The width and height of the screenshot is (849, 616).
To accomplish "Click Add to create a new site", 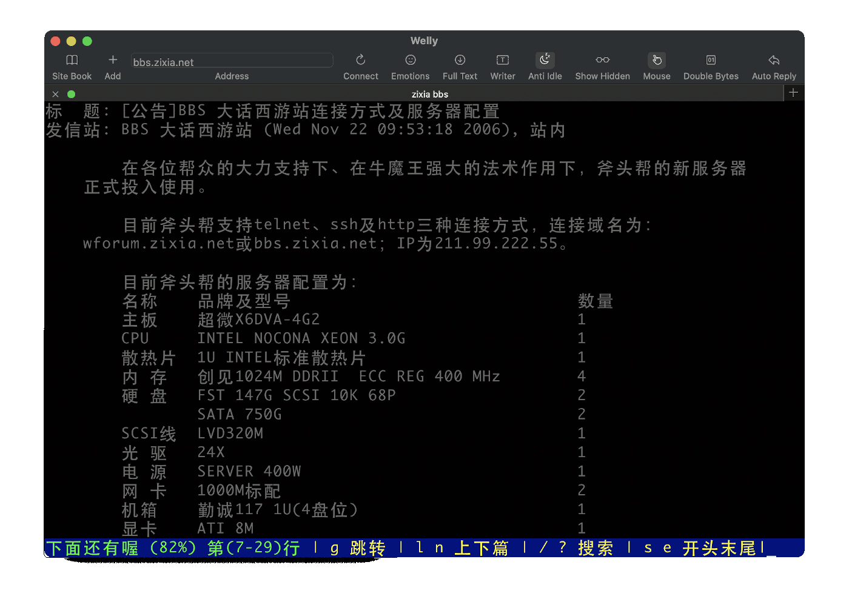I will (112, 65).
